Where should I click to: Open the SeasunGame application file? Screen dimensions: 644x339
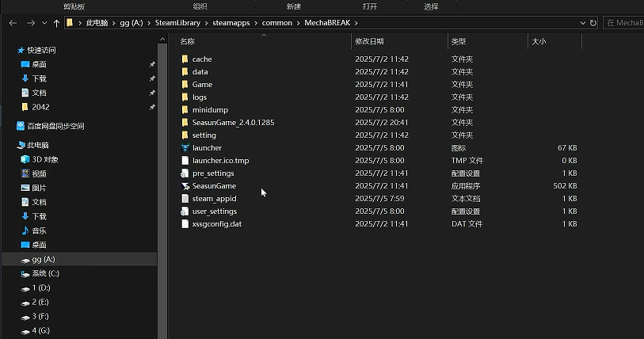coord(213,186)
